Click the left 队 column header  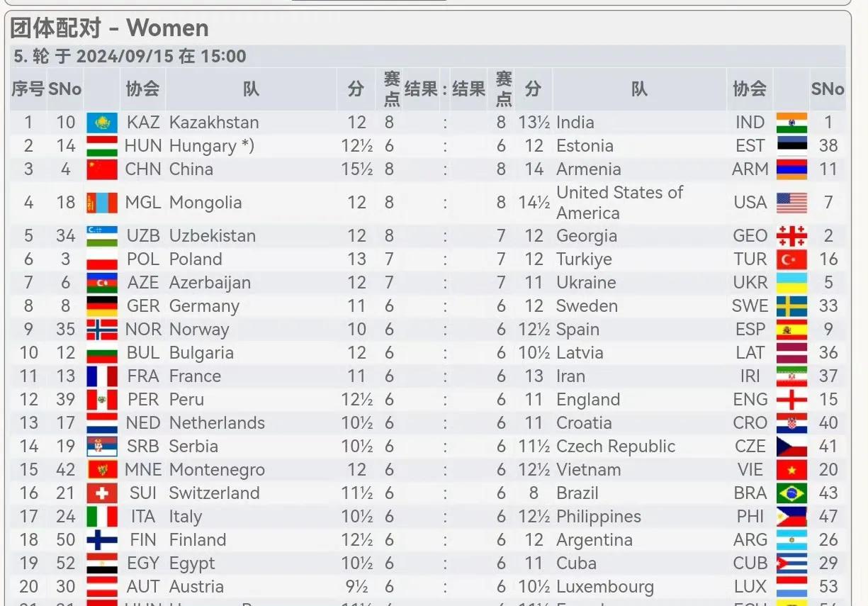click(251, 89)
